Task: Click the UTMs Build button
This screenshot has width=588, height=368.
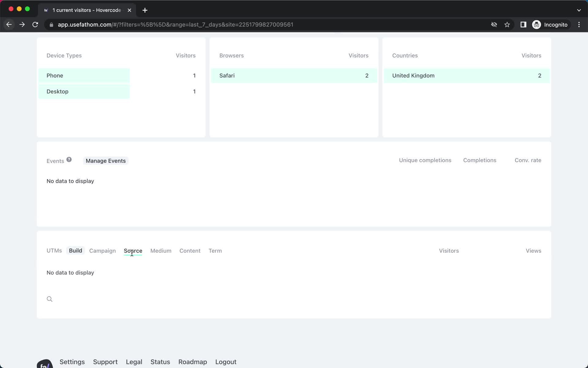Action: tap(75, 251)
